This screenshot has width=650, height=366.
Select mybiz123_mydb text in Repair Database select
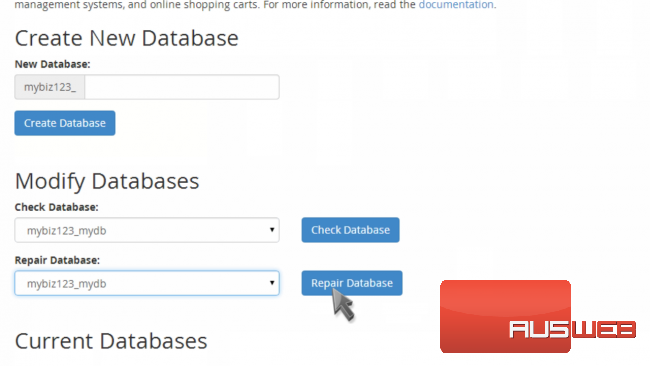click(x=67, y=284)
